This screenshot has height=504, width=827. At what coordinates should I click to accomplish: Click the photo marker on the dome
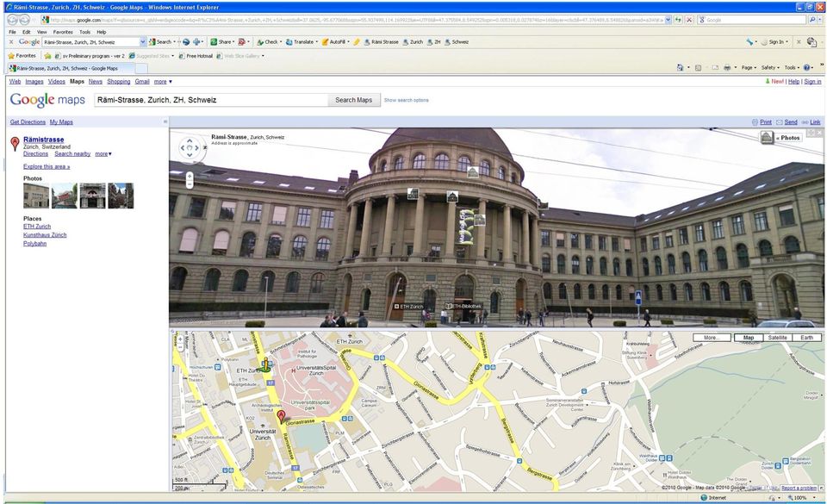click(x=473, y=171)
